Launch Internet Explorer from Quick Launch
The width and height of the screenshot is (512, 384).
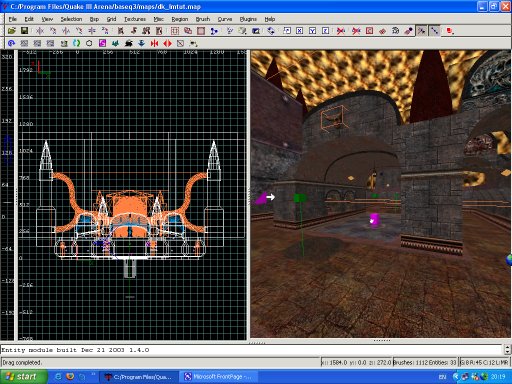coord(58,377)
